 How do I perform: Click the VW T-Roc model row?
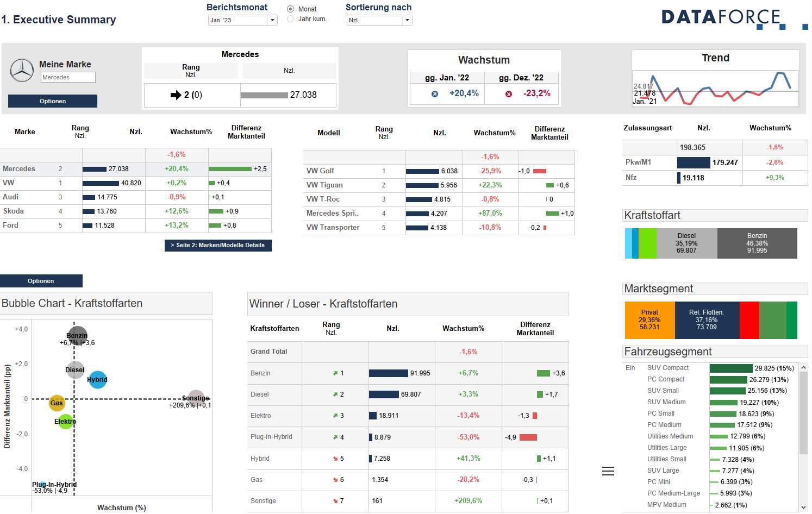coord(439,199)
